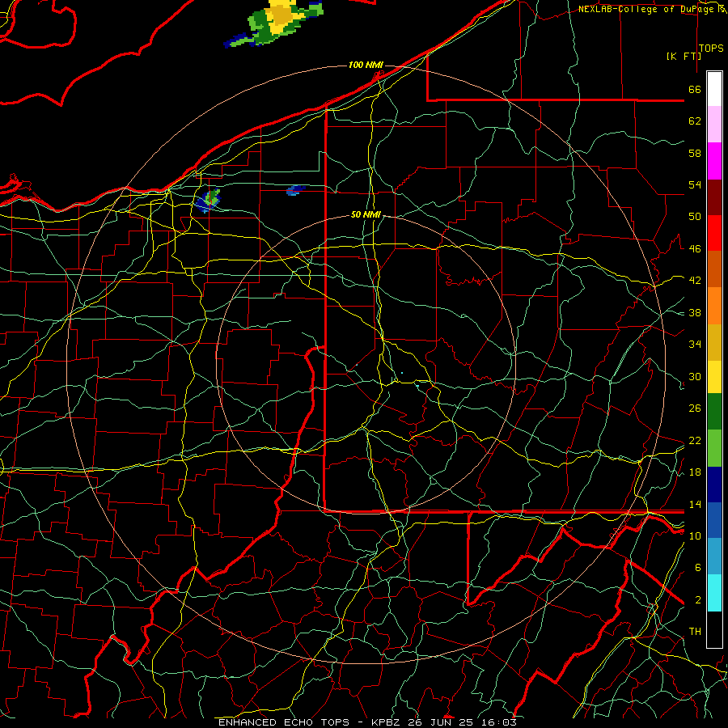Click the 14 legend value
Viewport: 728px width, 728px height.
click(695, 504)
